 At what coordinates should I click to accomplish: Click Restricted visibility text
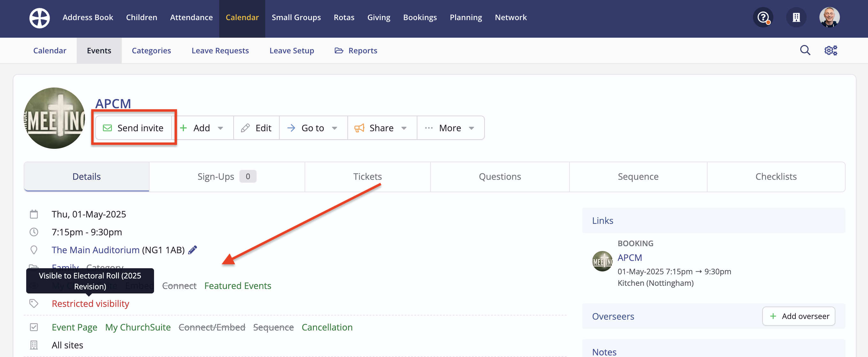coord(90,303)
